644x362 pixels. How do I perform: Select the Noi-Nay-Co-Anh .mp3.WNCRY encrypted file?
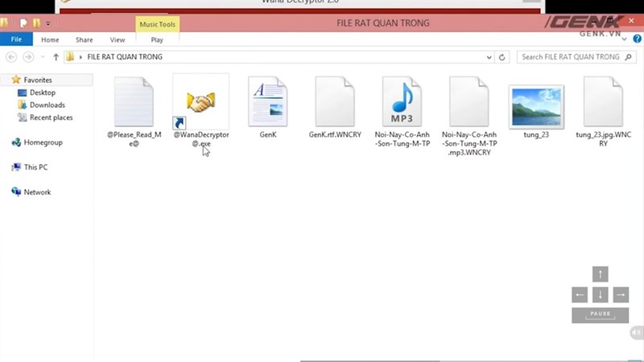click(x=469, y=102)
